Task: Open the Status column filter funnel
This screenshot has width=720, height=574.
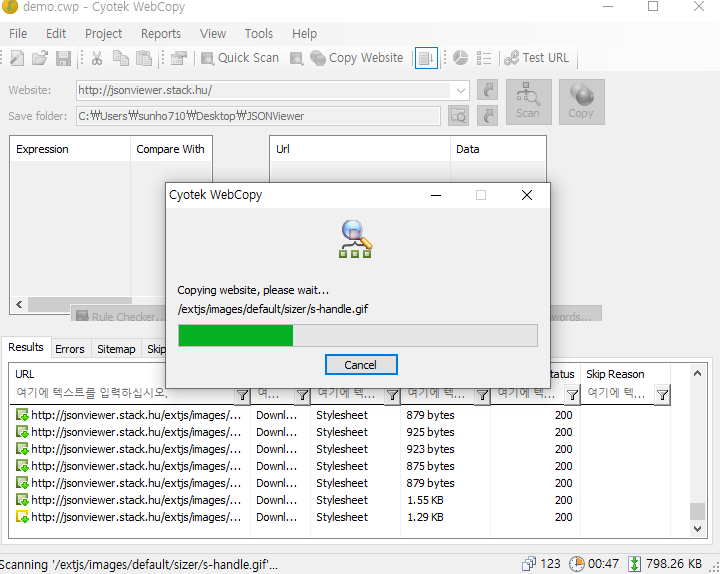Action: pyautogui.click(x=572, y=394)
